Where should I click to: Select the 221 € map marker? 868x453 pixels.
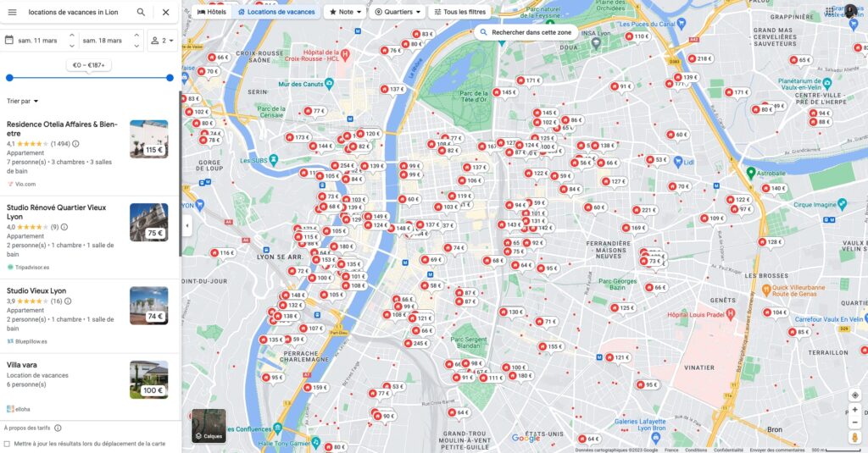[x=644, y=210]
